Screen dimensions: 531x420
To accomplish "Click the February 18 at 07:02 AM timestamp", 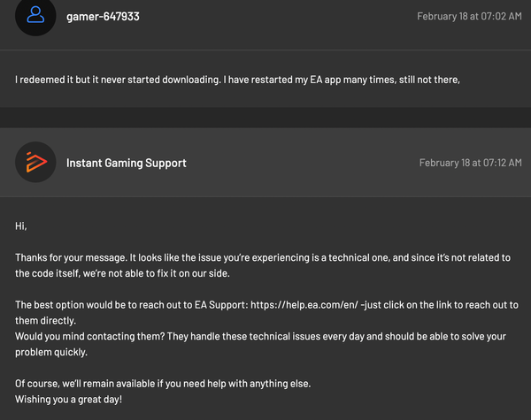I will click(x=467, y=16).
